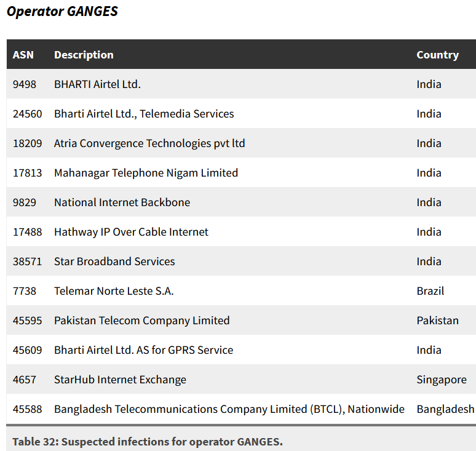Select ASN value 45609
The image size is (476, 451).
pyautogui.click(x=27, y=350)
